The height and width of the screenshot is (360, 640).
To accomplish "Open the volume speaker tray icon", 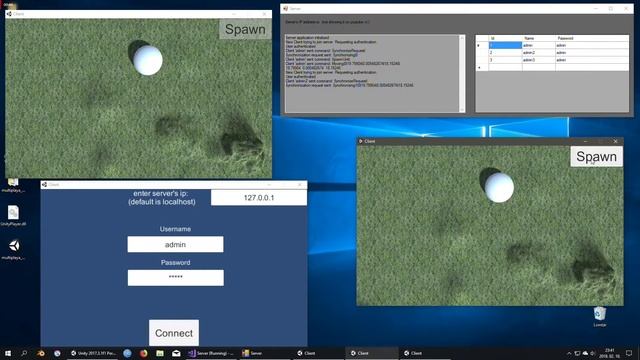I will click(593, 353).
